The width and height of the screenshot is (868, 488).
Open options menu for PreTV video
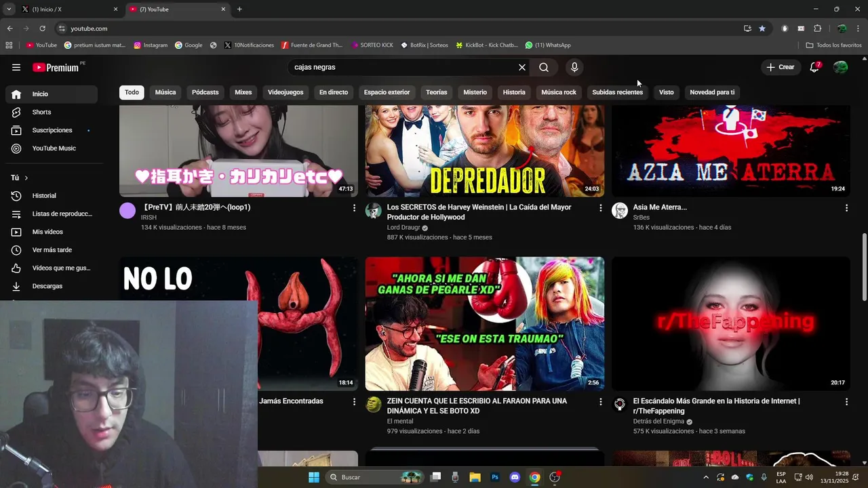pyautogui.click(x=354, y=208)
